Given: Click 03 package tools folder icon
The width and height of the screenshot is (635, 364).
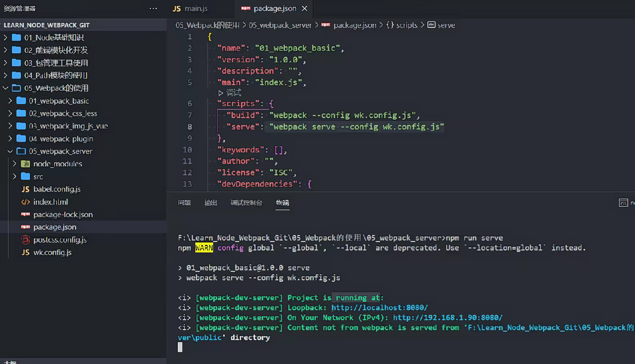Looking at the screenshot, I should 16,63.
